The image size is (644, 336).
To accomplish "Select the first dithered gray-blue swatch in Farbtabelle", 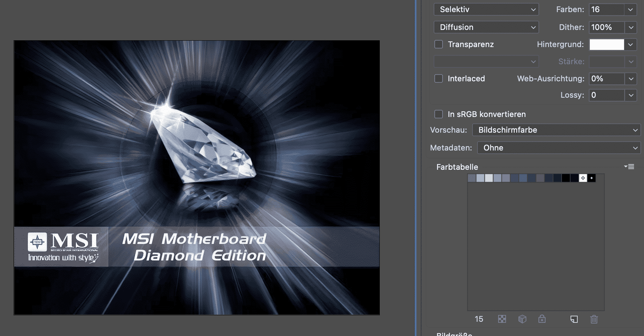I will [472, 178].
